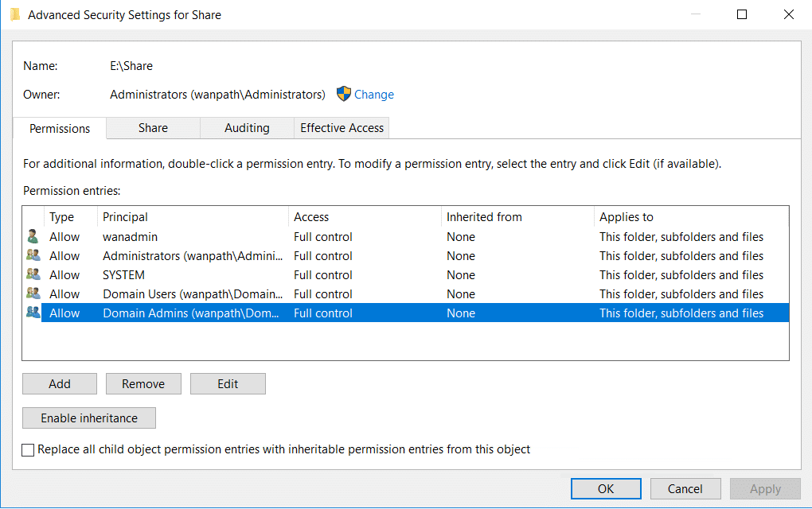The width and height of the screenshot is (812, 509).
Task: Click the folder icon in title bar
Action: click(15, 14)
